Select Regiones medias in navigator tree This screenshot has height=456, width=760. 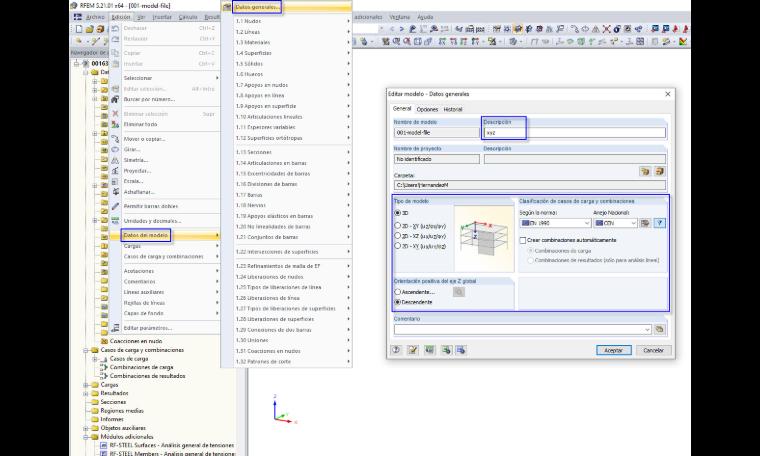tap(122, 411)
